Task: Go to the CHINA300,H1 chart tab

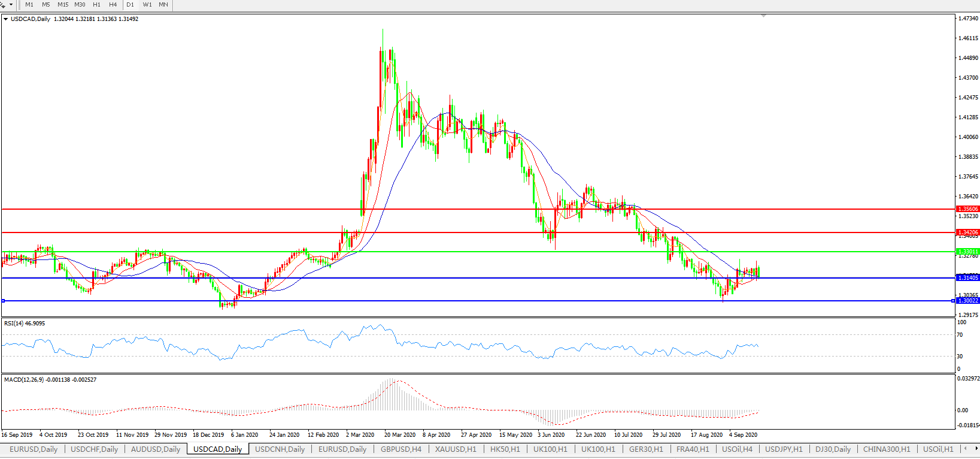Action: click(x=886, y=449)
